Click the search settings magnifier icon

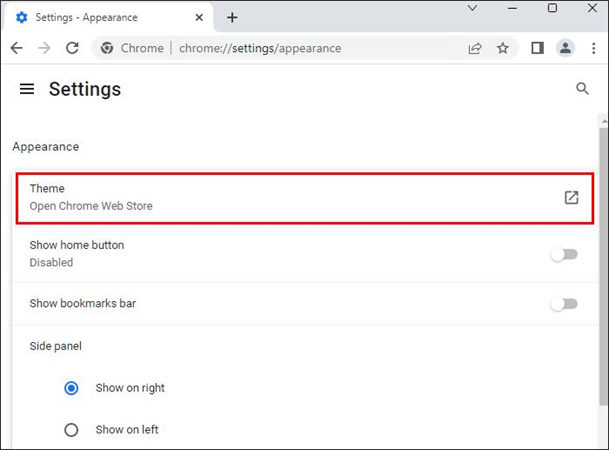(583, 89)
